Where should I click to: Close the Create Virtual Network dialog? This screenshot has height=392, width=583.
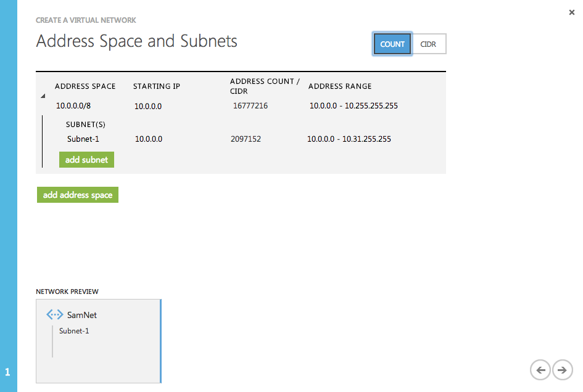[572, 12]
